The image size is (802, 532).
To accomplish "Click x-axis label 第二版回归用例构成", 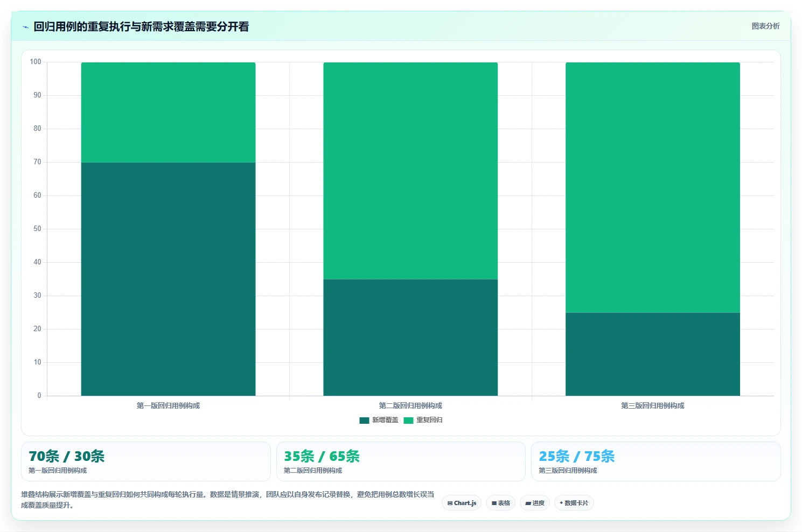I will click(x=410, y=405).
